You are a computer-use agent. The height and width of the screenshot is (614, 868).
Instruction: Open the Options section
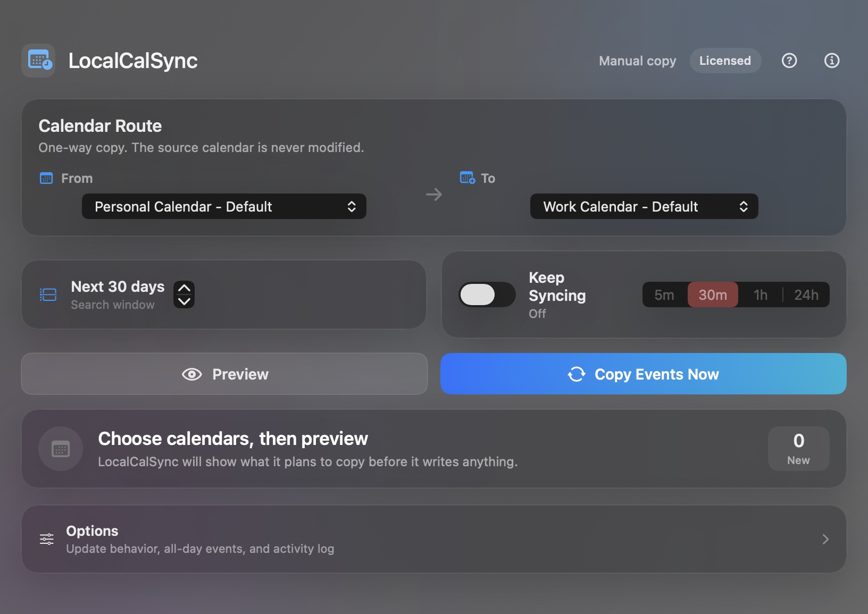[x=434, y=539]
